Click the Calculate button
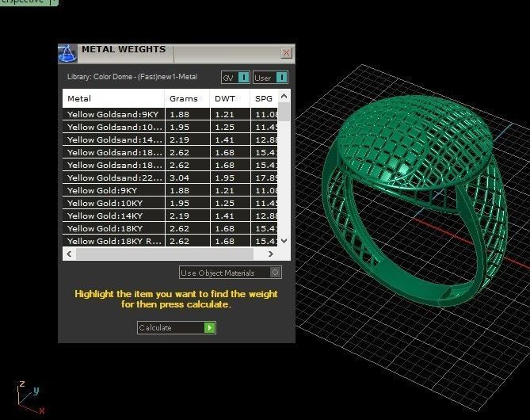This screenshot has width=530, height=420. click(177, 327)
